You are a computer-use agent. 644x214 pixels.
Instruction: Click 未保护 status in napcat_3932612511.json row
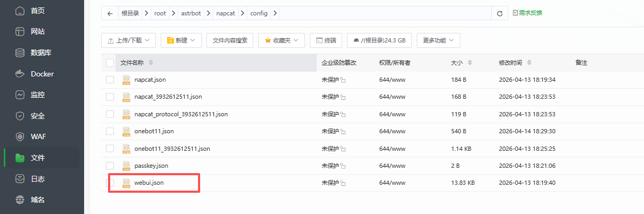tap(330, 97)
